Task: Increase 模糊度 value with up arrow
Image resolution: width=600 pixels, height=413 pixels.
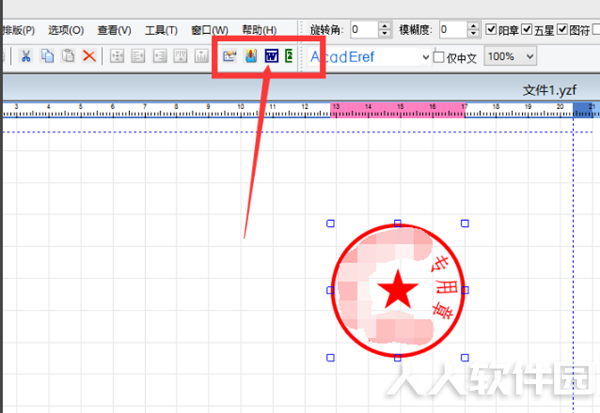Action: 473,25
